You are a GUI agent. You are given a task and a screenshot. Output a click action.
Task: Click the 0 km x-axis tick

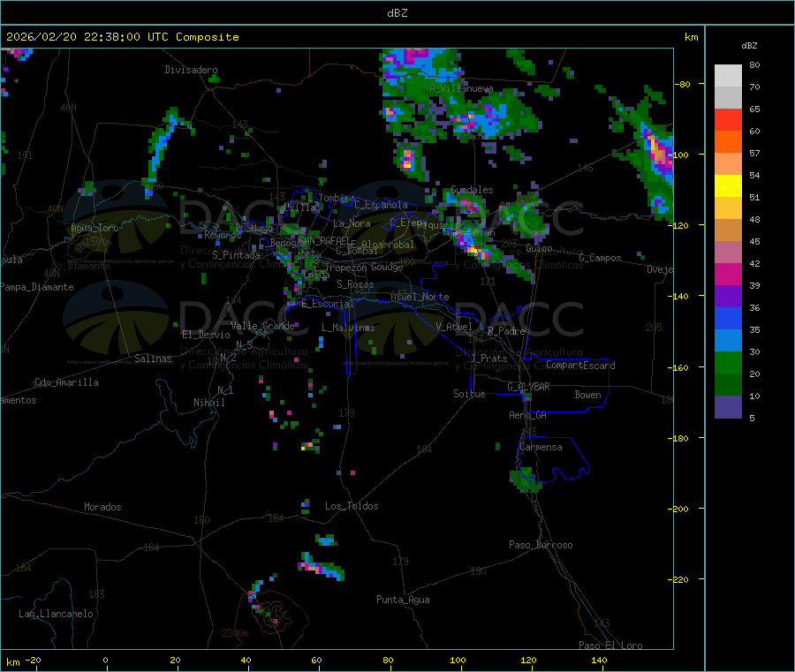[105, 660]
